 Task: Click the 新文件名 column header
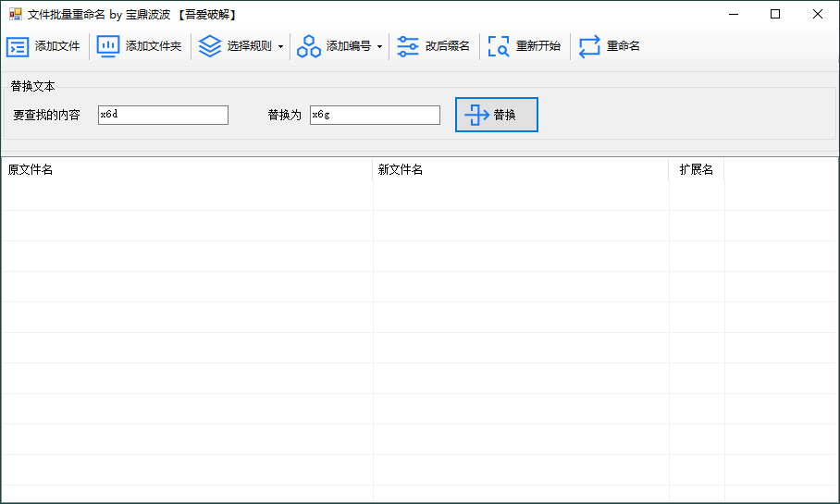(401, 170)
